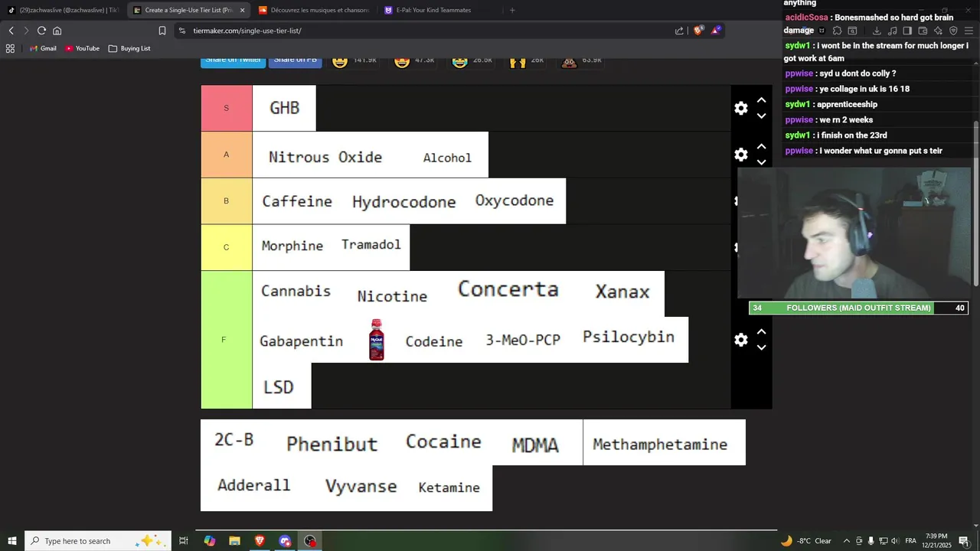Screen dimensions: 980x551
Task: Reload the tiermaker page
Action: pos(41,31)
